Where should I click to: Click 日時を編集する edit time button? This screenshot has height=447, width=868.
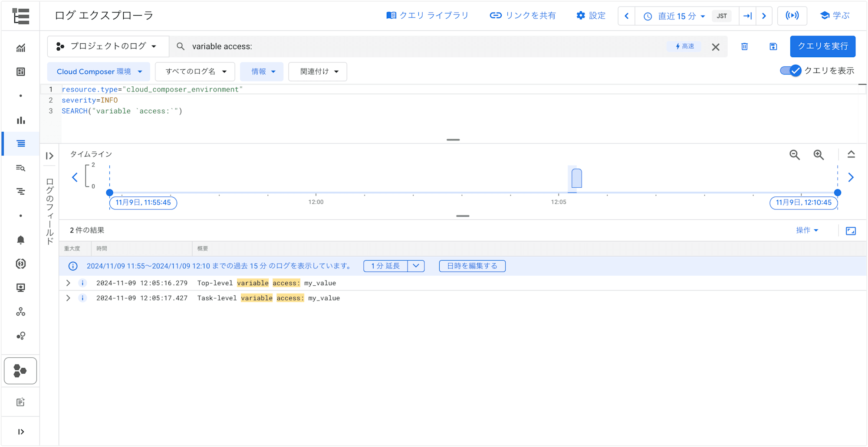[x=472, y=266]
